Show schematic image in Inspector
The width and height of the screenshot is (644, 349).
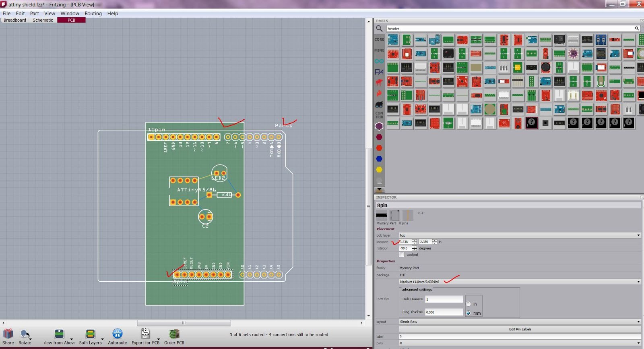click(395, 215)
